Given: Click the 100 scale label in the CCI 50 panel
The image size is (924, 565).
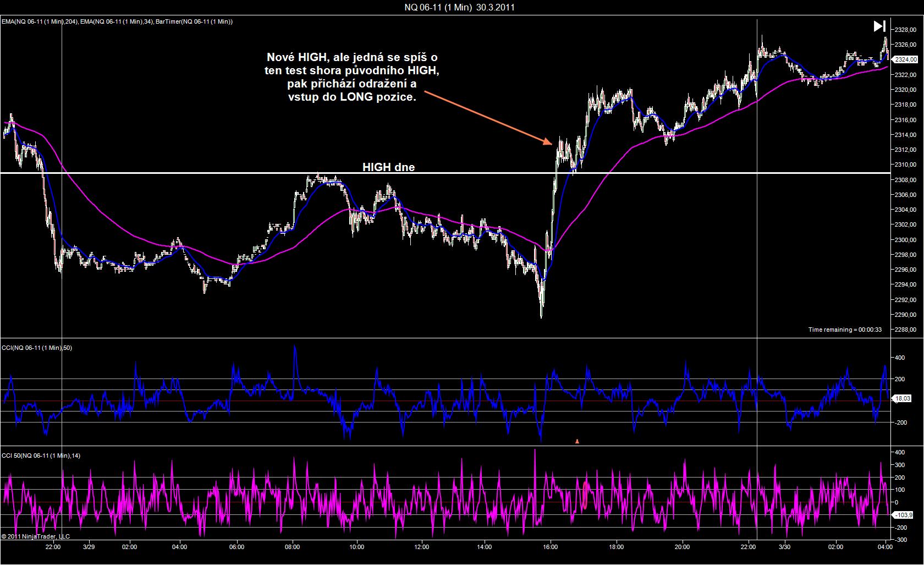Looking at the screenshot, I should pos(900,490).
